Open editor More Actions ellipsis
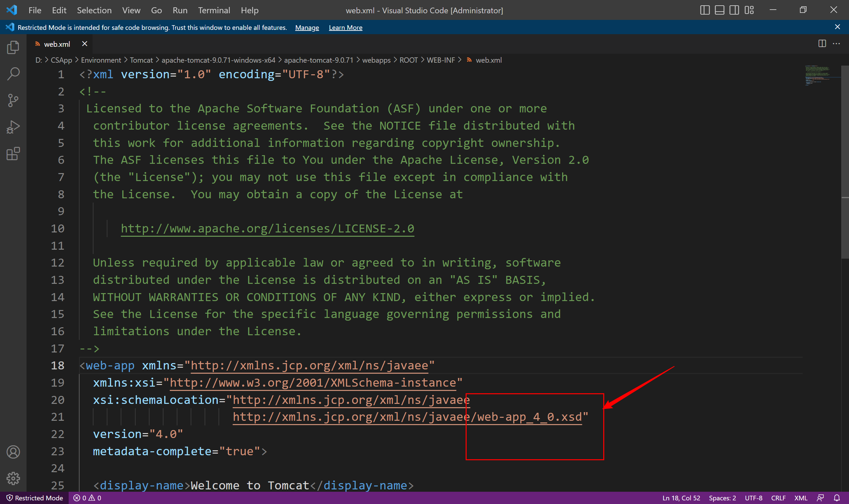This screenshot has height=504, width=849. (836, 43)
